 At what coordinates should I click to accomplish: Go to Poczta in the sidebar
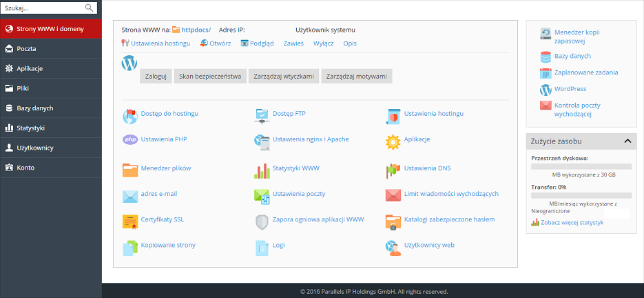[x=51, y=48]
